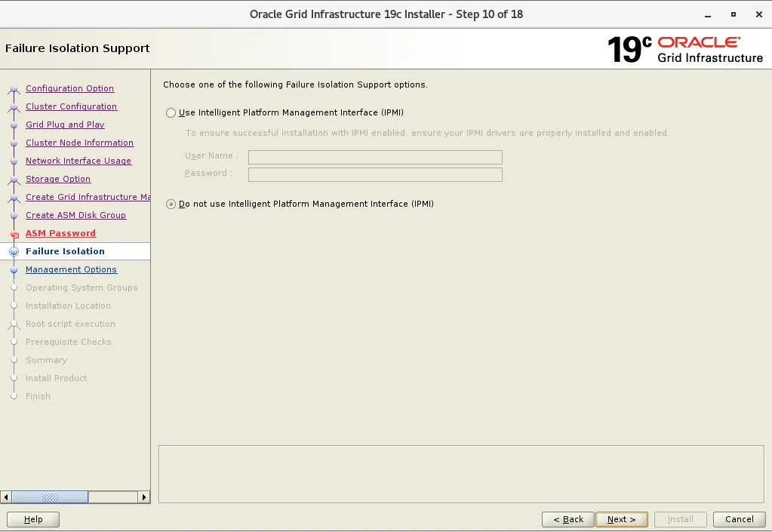
Task: Click the Oracle 19c Grid Infrastructure logo
Action: tap(687, 48)
